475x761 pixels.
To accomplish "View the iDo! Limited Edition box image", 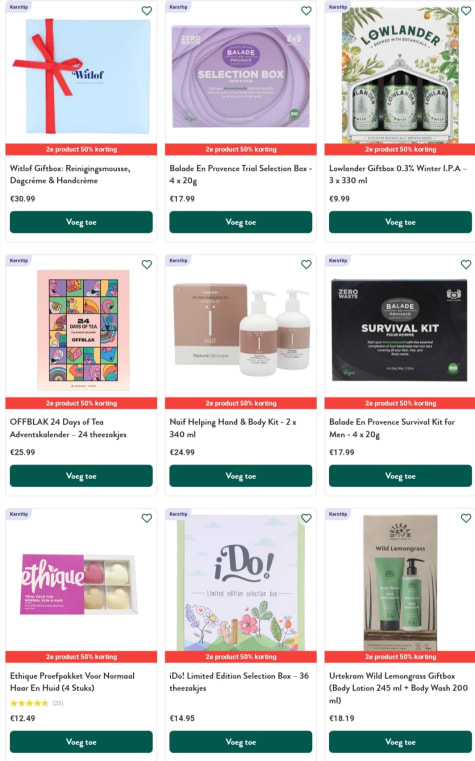I will coord(241,582).
